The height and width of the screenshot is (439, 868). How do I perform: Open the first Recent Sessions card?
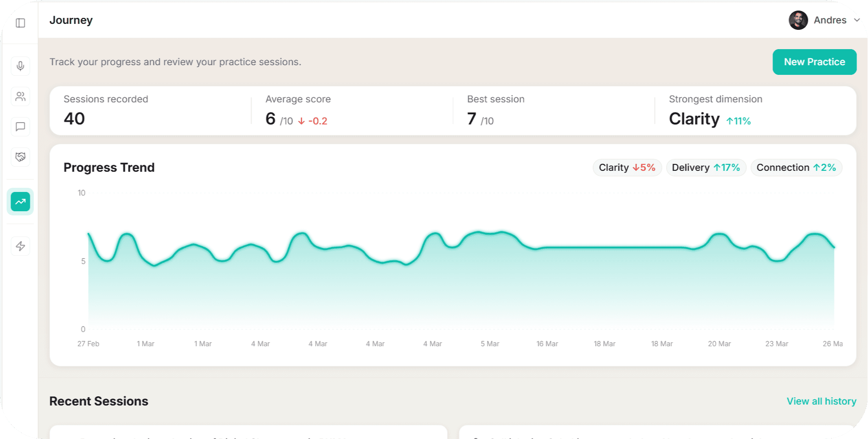248,434
